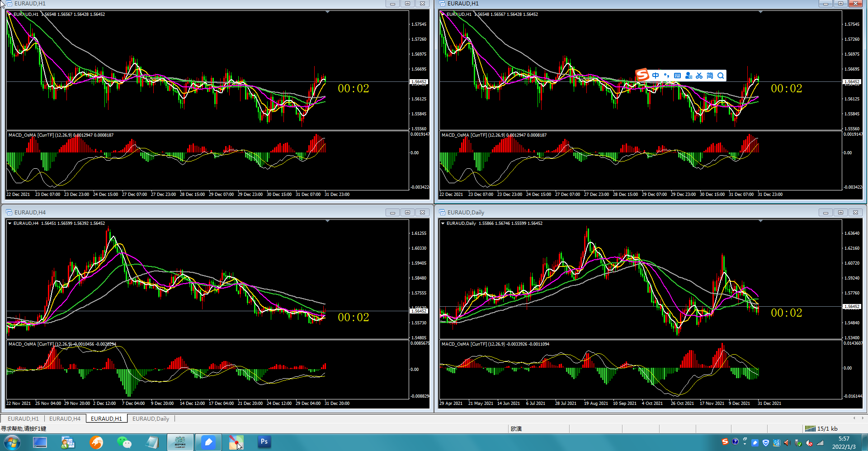Click the blue help question tray icon
Screen dimensions: 868x451
click(735, 442)
